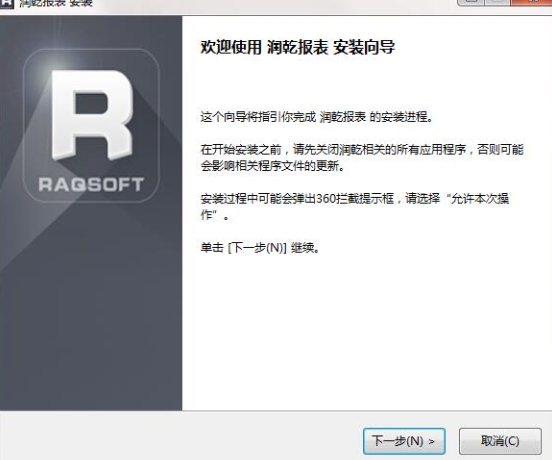Click the rounded frame surrounding the R logo
Image resolution: width=552 pixels, height=460 pixels.
91,126
